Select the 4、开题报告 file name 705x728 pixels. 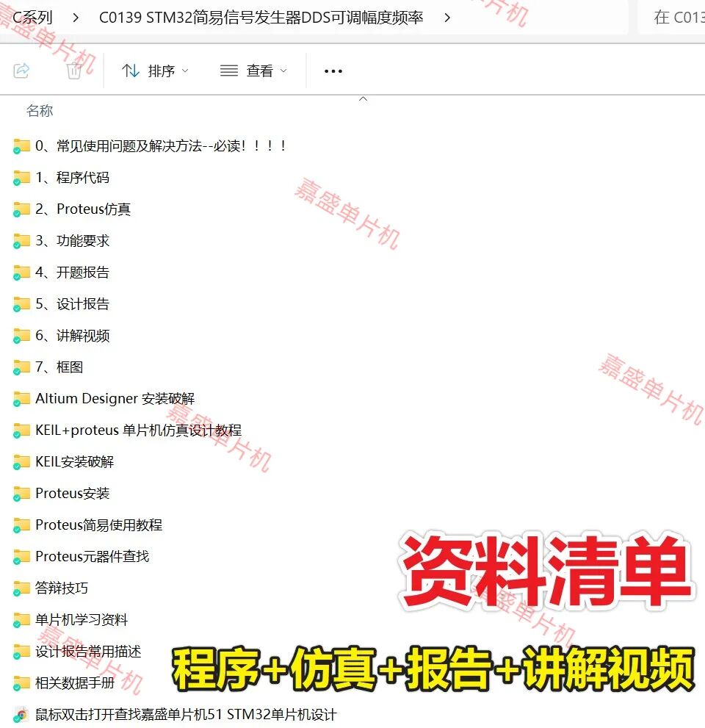73,272
